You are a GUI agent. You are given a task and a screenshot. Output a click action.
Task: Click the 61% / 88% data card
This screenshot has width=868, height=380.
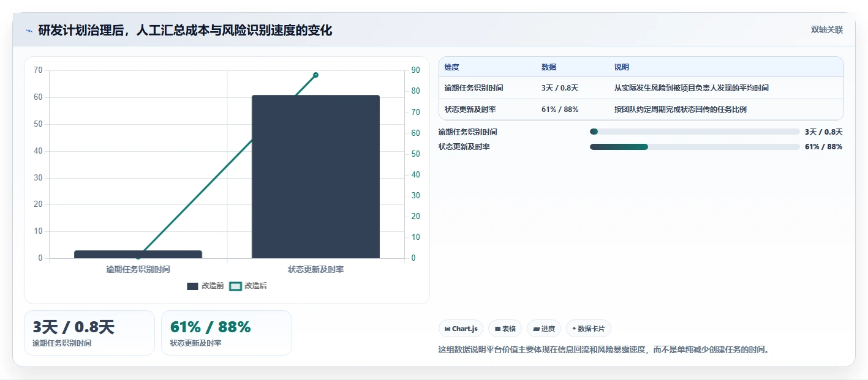[x=227, y=333]
